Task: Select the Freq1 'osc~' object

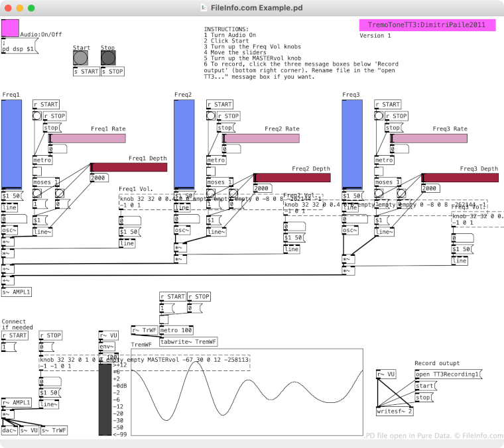Action: click(x=10, y=230)
